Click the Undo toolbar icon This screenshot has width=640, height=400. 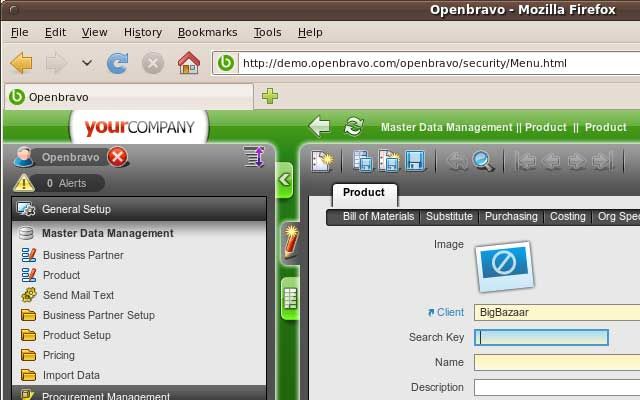point(457,161)
